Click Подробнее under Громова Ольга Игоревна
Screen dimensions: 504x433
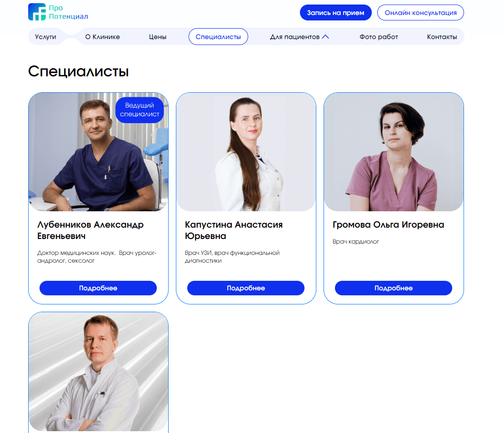[394, 288]
